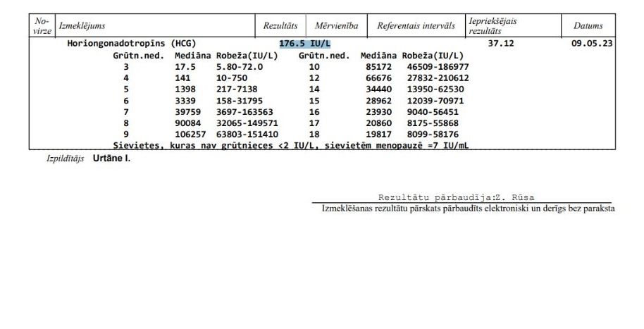Select the Rezultātu pārbaudīja: Z. Rūsa line
Screen dimensions: 644x329
point(461,198)
